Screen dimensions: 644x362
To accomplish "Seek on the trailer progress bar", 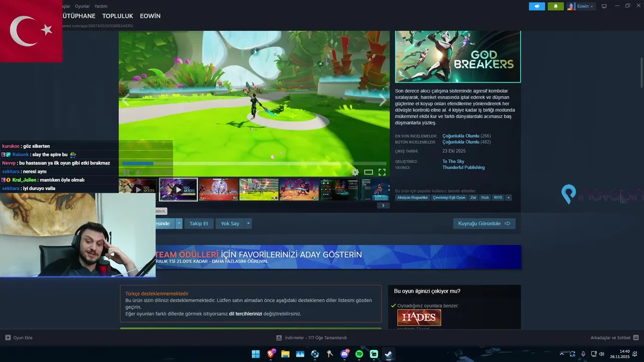I will (x=254, y=163).
